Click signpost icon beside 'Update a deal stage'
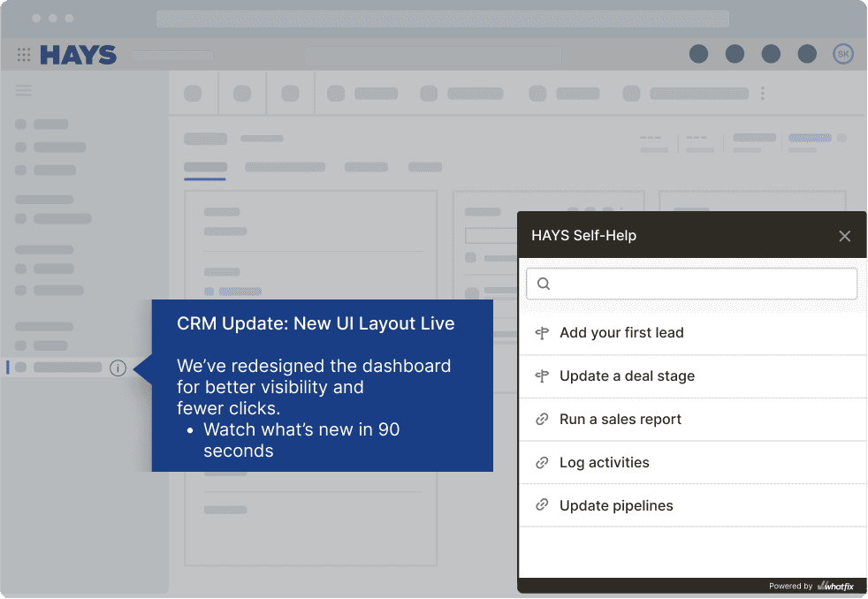868x599 pixels. [542, 376]
